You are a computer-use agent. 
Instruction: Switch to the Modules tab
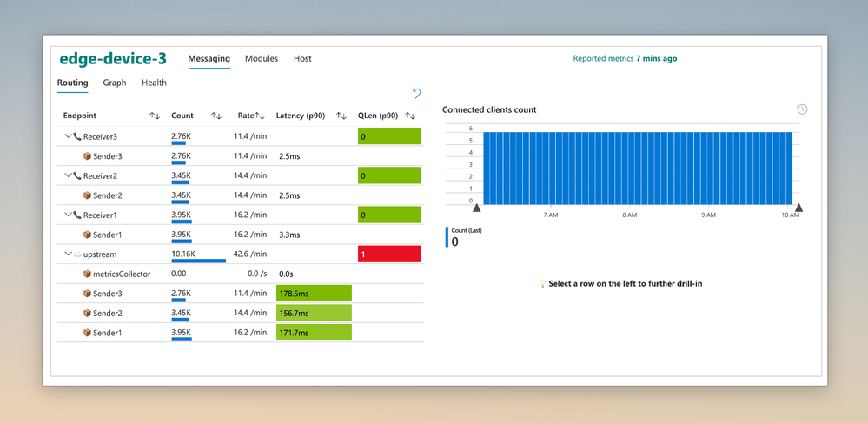[x=262, y=59]
